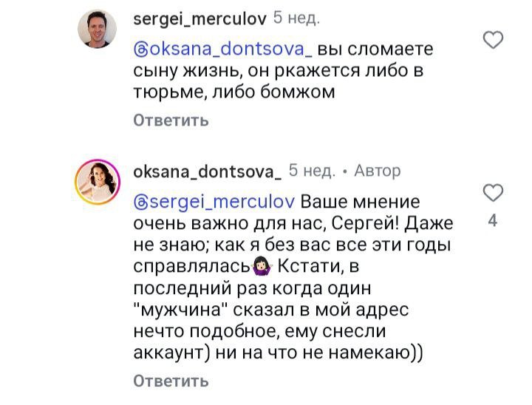
Task: Click the 5 нед. timestamp beside oksana_dontsova_
Action: (x=312, y=171)
